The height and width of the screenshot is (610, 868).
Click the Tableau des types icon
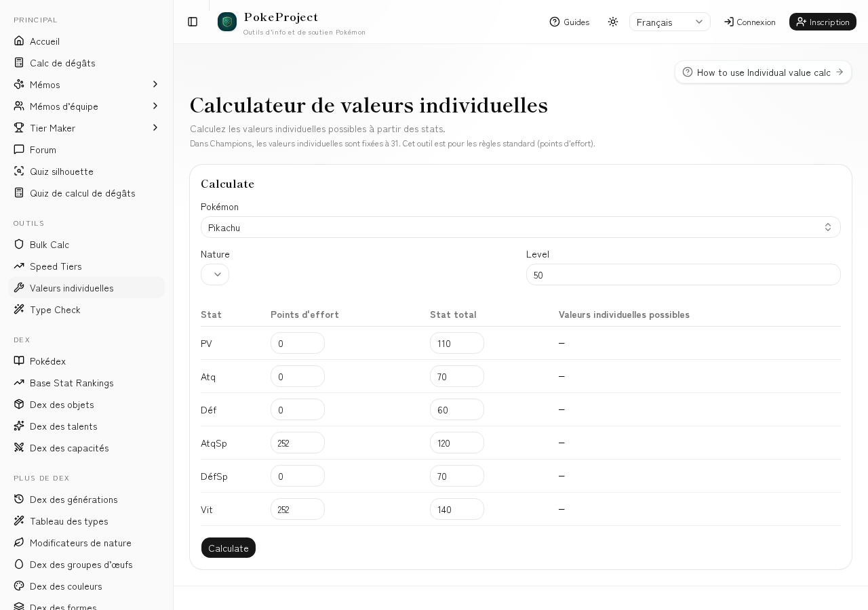tap(19, 521)
